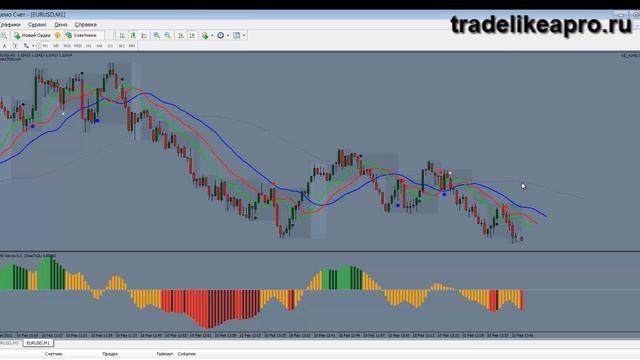Open the Окно menu
The width and height of the screenshot is (640, 360).
click(61, 24)
